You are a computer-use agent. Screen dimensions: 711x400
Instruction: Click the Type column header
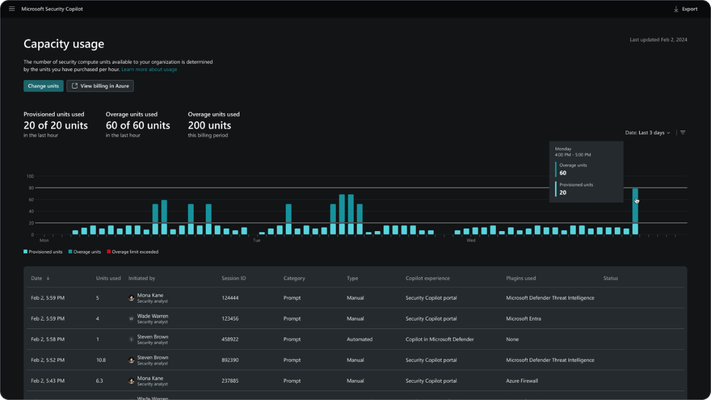pos(352,278)
